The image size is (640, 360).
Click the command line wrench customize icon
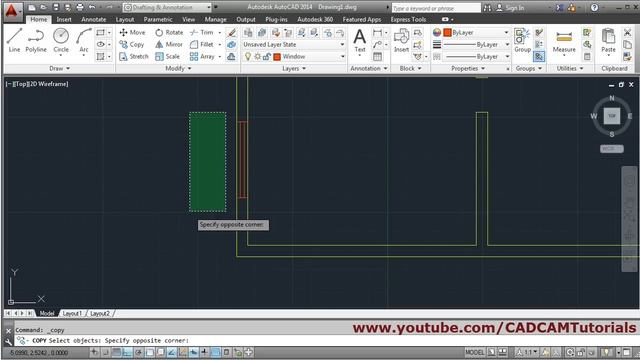(9, 341)
